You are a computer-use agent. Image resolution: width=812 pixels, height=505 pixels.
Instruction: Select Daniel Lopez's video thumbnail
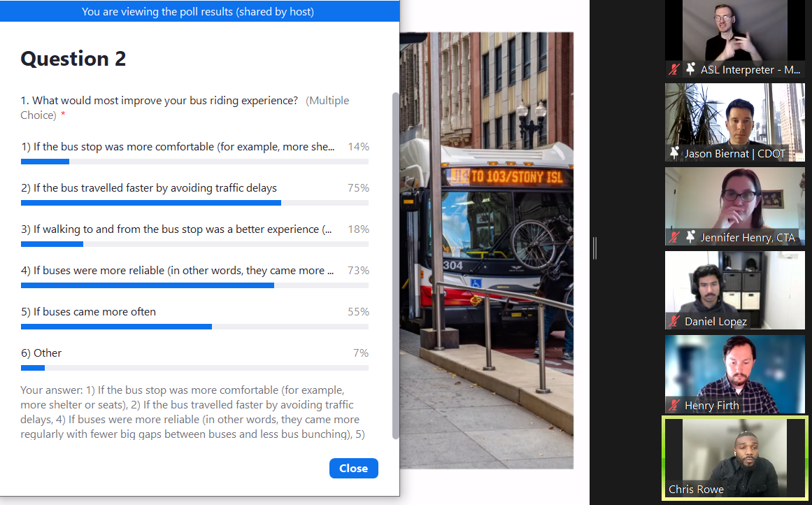(x=735, y=290)
